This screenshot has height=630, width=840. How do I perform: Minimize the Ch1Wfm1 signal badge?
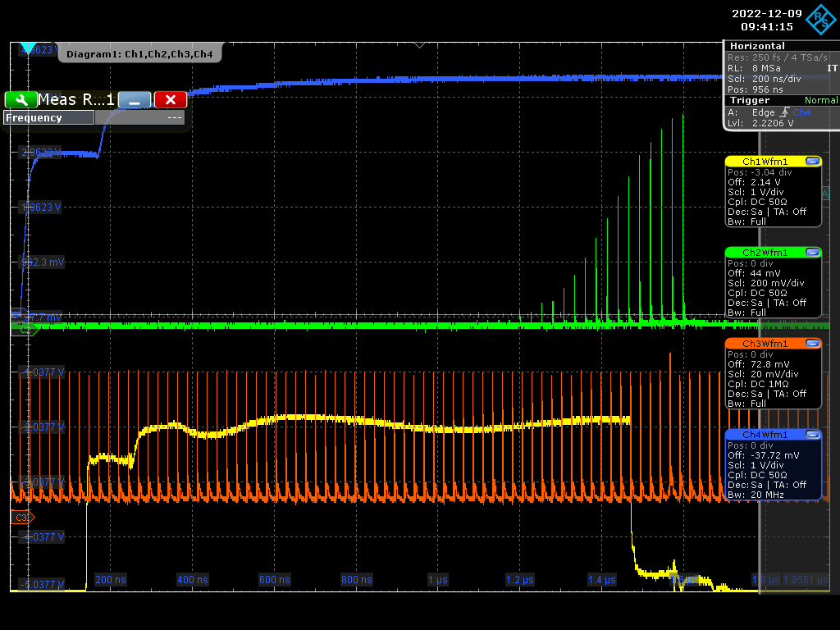point(813,162)
